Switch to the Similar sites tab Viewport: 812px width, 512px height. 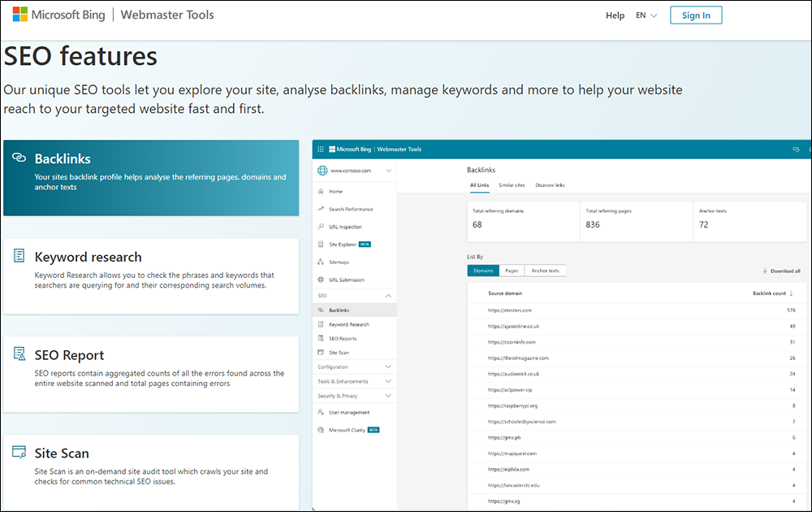[x=512, y=185]
